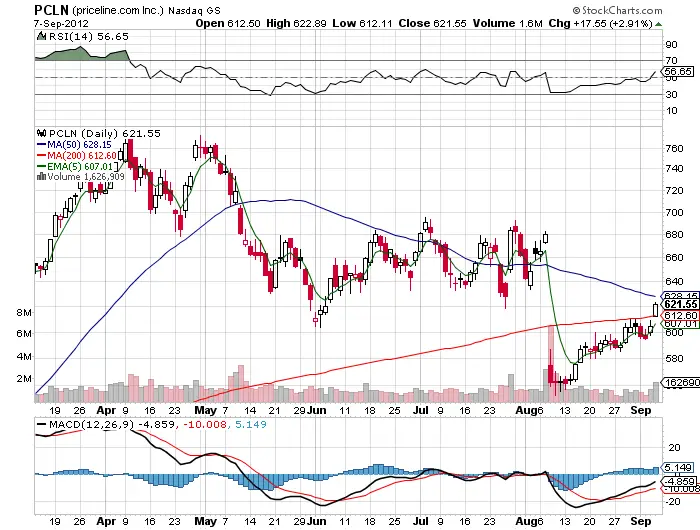Screen dimensions: 700x530
Task: Click Close 621.55 in the header row
Action: pos(432,23)
